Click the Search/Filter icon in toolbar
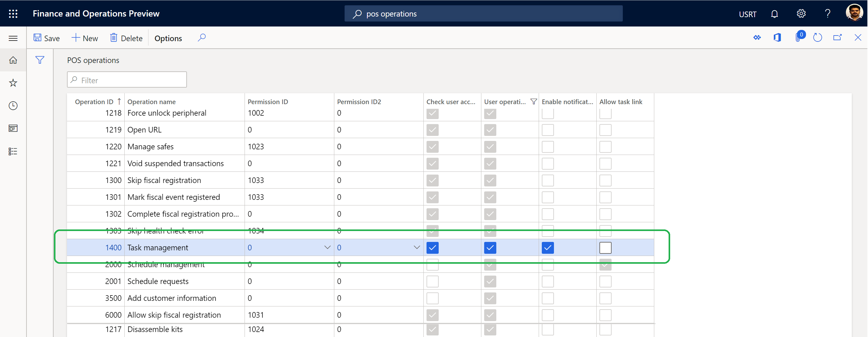Image resolution: width=868 pixels, height=337 pixels. coord(202,38)
